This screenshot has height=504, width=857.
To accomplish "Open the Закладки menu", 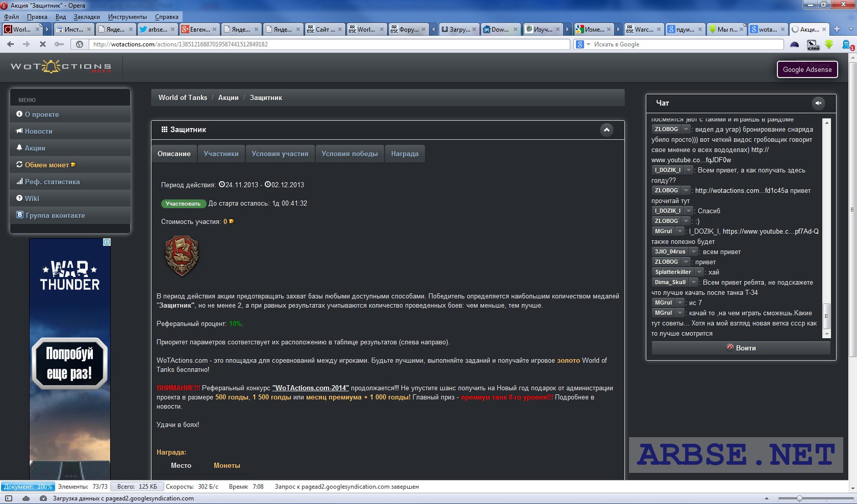I will [87, 17].
